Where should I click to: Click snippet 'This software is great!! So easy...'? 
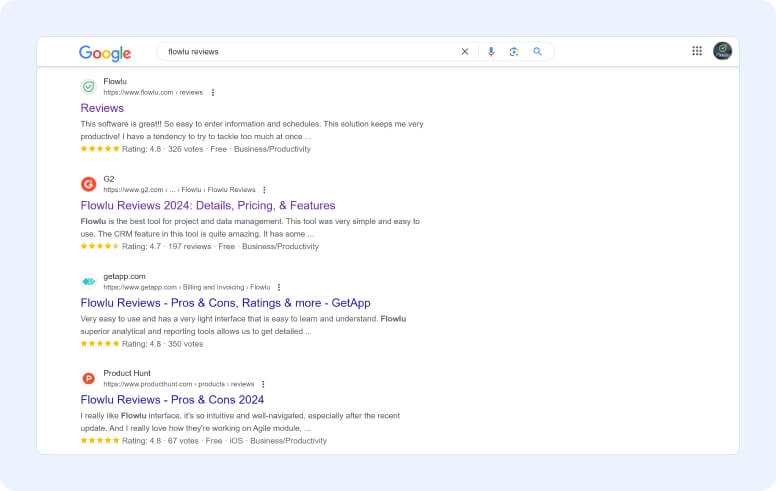(252, 130)
